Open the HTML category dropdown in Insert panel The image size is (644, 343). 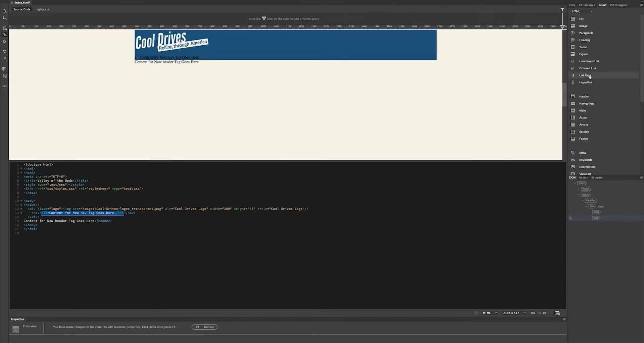click(x=583, y=11)
